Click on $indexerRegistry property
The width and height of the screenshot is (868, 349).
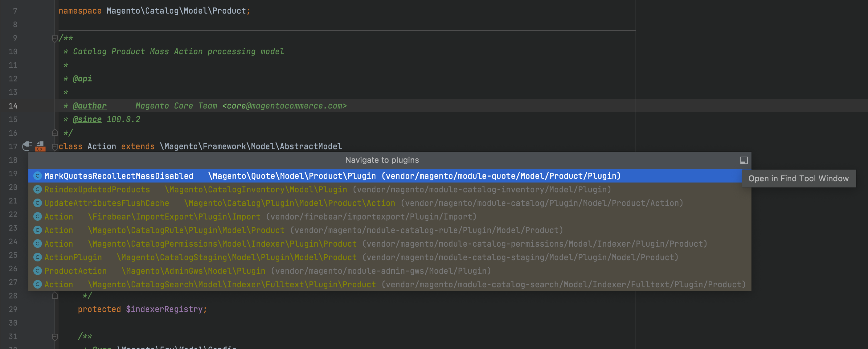point(164,309)
